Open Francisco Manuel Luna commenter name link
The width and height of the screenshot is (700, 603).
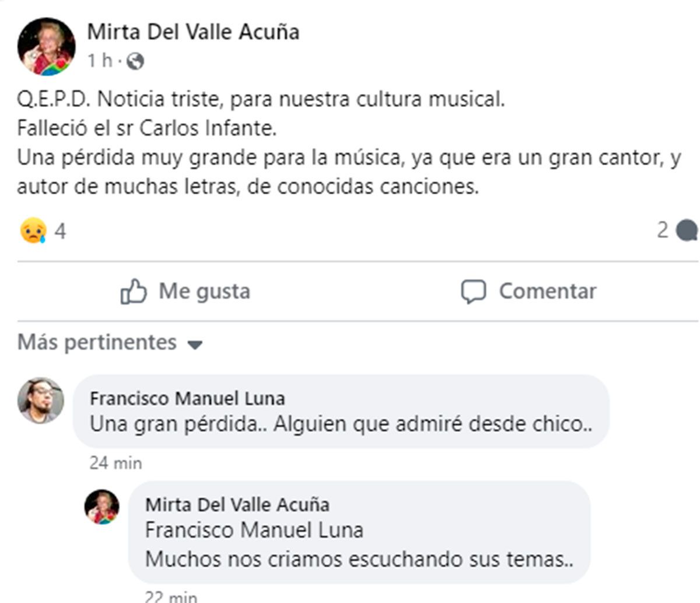tap(187, 399)
